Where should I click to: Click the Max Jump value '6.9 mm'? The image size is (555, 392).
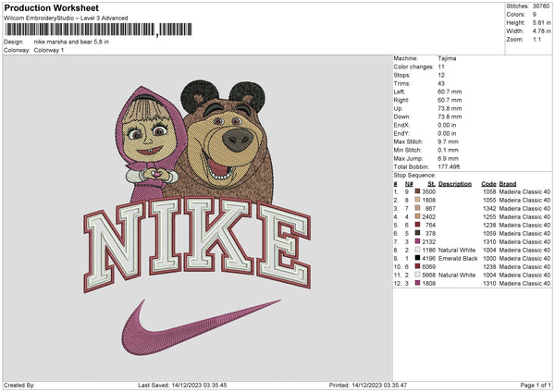448,158
